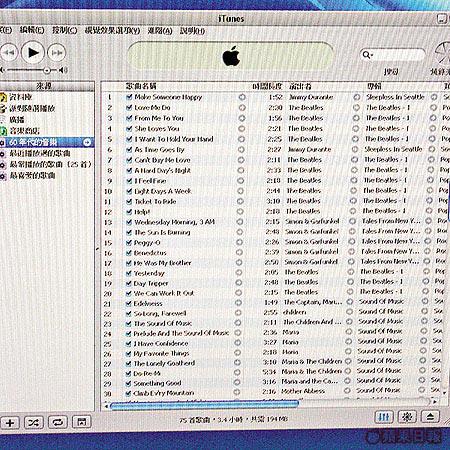Select song I Want To Hold Your Hand

pyautogui.click(x=174, y=139)
